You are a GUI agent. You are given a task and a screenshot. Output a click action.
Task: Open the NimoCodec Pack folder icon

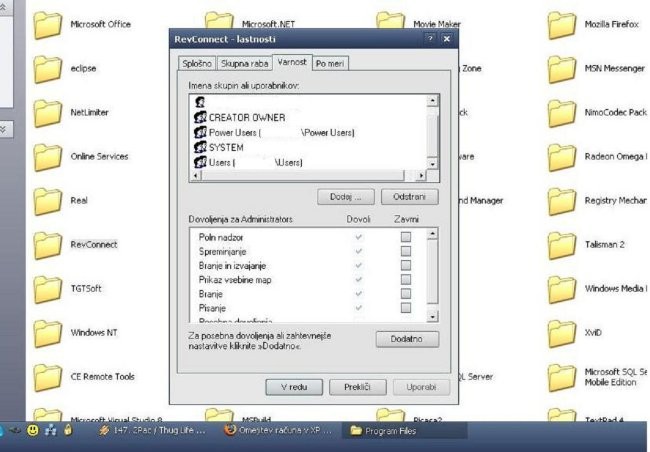pos(562,113)
